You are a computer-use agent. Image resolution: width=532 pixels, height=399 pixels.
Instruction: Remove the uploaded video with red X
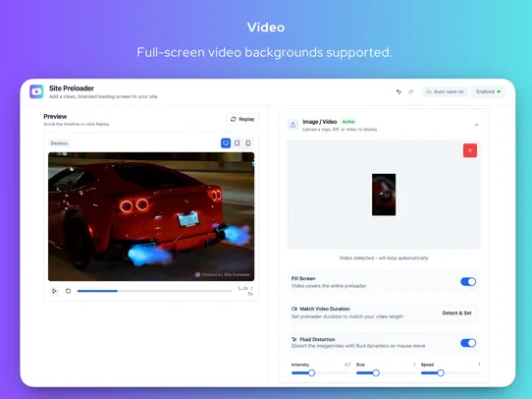470,150
